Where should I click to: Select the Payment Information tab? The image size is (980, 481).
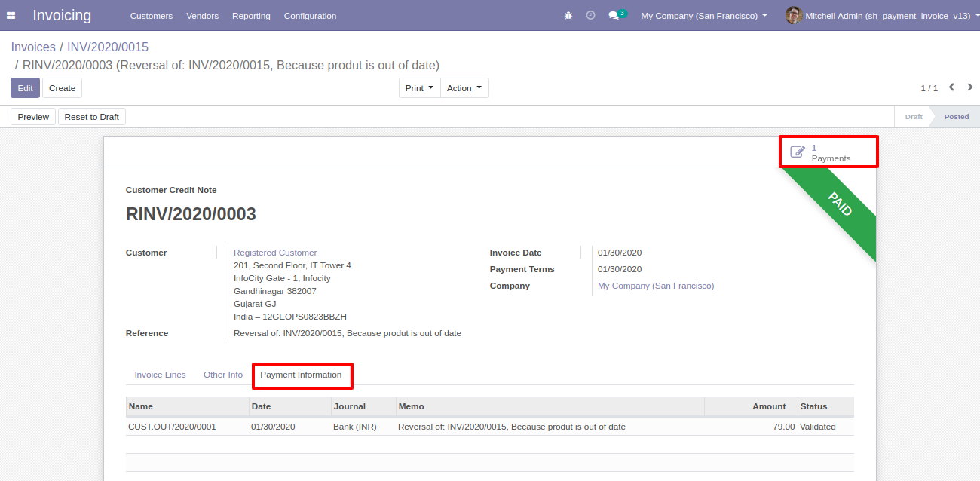point(301,375)
